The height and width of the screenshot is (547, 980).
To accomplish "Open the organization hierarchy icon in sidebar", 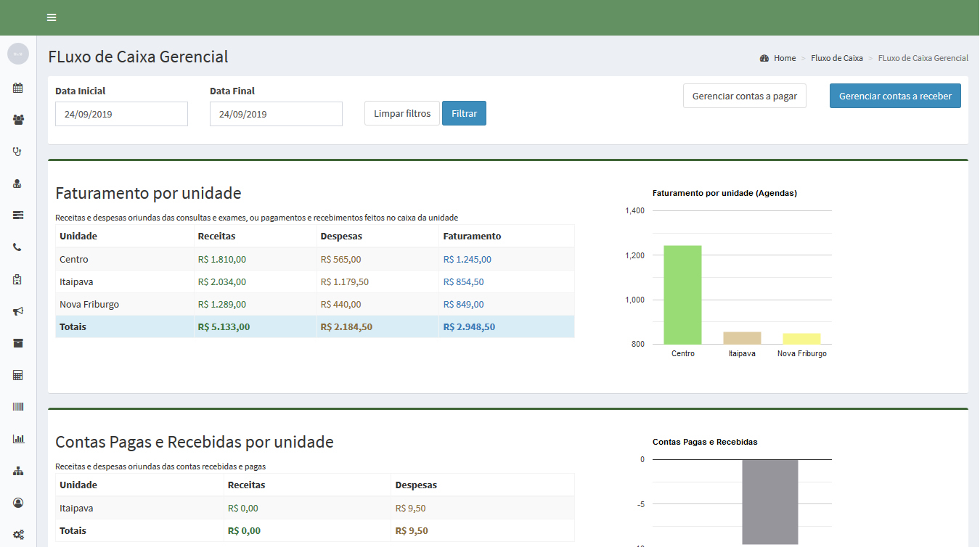I will [x=18, y=471].
